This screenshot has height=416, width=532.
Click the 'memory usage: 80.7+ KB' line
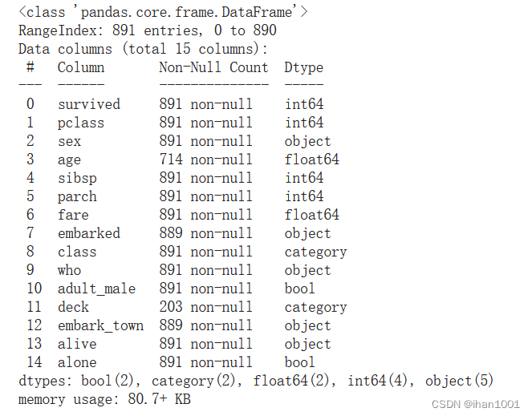pyautogui.click(x=104, y=399)
